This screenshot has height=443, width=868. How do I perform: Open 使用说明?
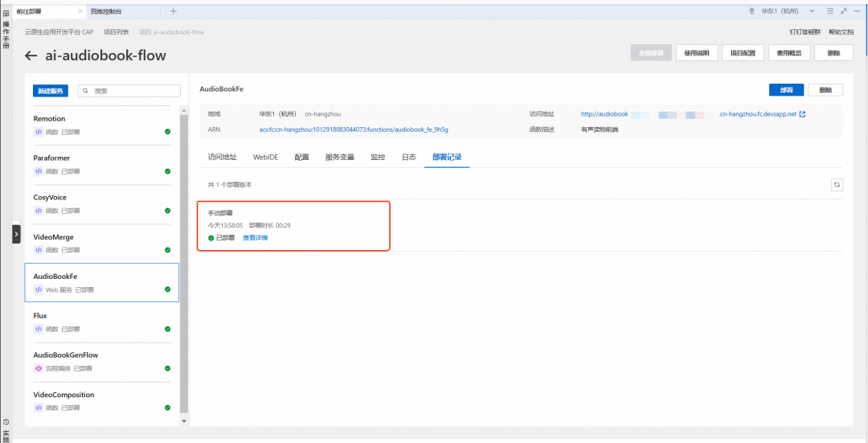pyautogui.click(x=697, y=53)
